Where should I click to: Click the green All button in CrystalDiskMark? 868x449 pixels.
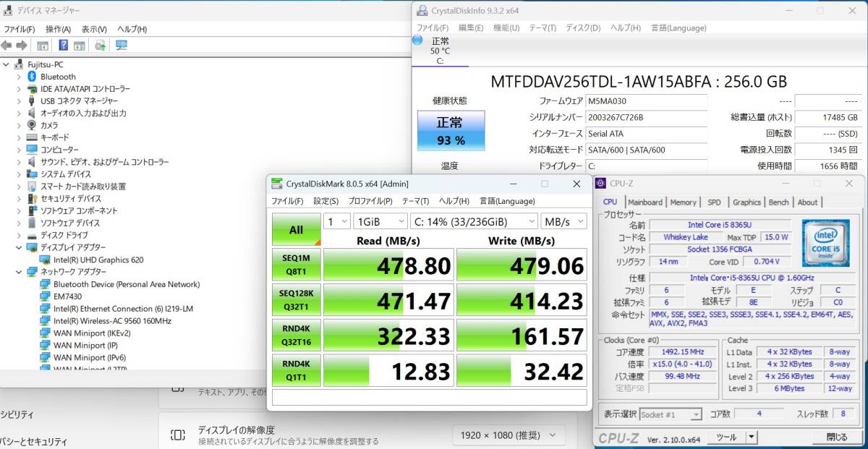click(x=297, y=230)
